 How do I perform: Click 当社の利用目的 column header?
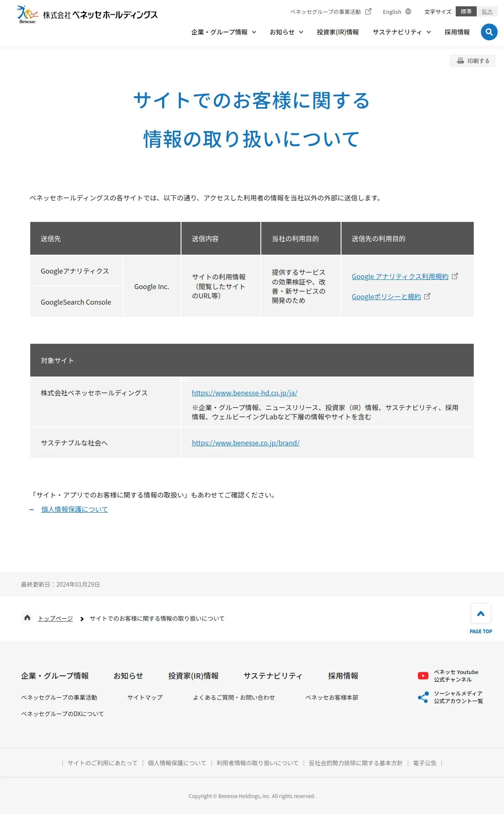tap(301, 238)
